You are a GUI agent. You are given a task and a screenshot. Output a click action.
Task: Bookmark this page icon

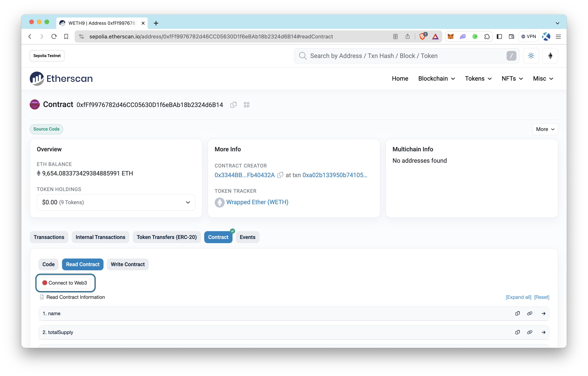pyautogui.click(x=66, y=36)
